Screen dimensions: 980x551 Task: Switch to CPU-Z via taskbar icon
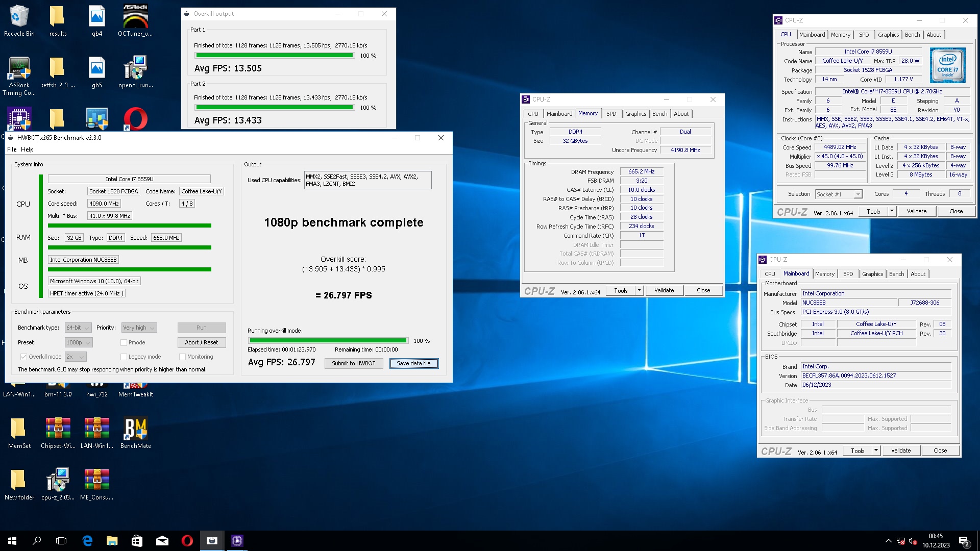(x=237, y=541)
